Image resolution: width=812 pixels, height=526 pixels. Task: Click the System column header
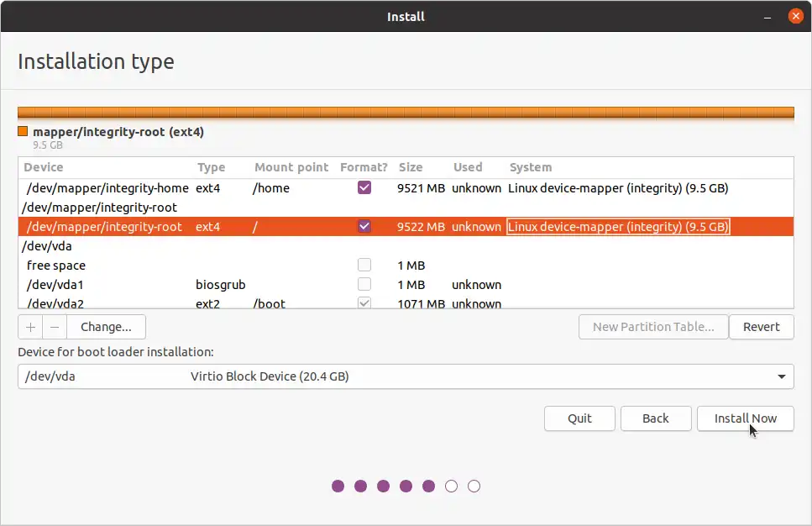click(x=531, y=167)
